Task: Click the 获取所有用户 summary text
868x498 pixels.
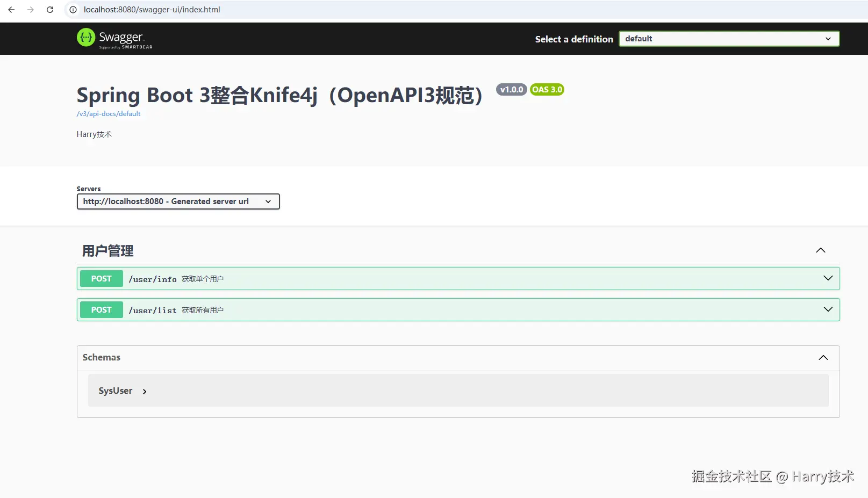Action: point(203,311)
